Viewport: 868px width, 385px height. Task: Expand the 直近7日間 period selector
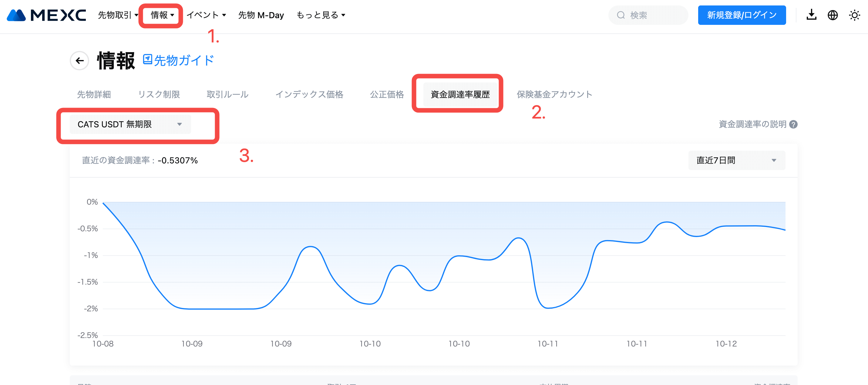pyautogui.click(x=736, y=160)
